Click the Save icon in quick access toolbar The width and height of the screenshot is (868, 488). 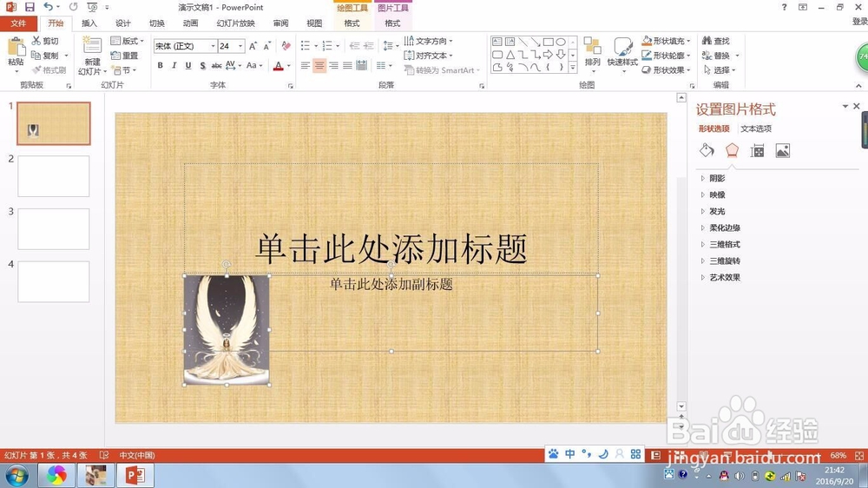30,7
